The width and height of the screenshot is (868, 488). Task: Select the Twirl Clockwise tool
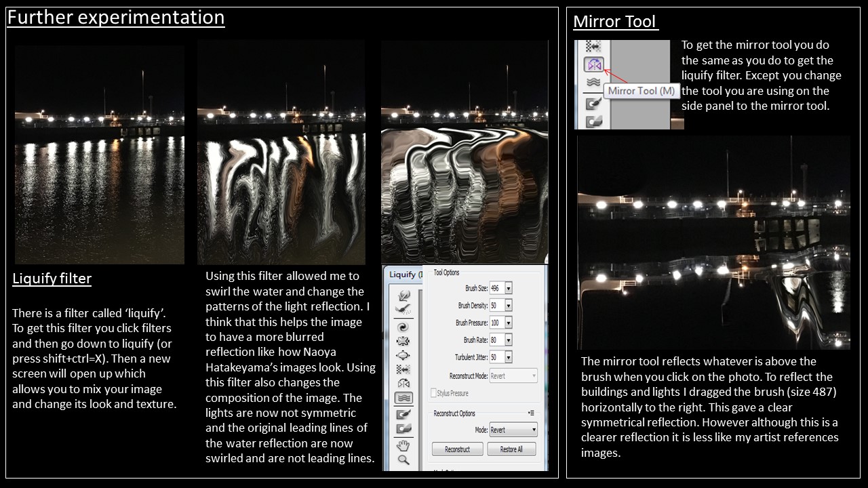(x=403, y=327)
